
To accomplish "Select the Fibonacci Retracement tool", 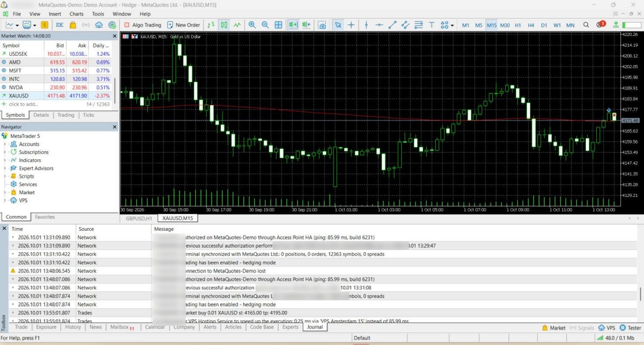I will coord(419,25).
